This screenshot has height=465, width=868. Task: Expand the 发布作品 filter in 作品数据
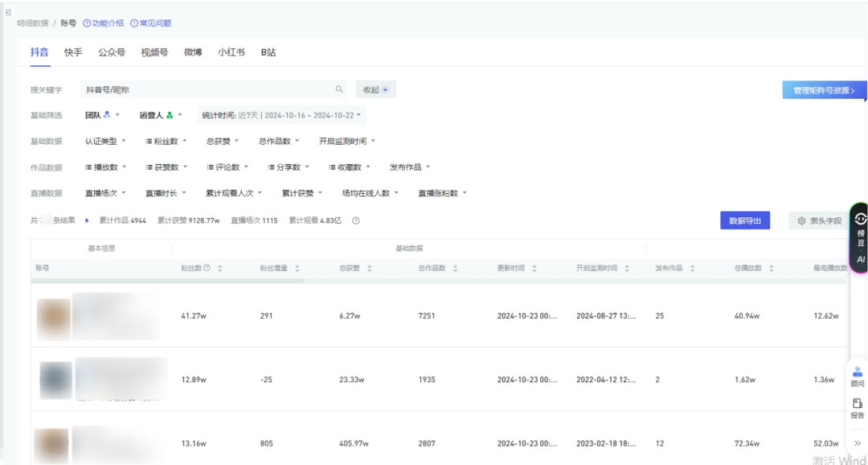[410, 167]
